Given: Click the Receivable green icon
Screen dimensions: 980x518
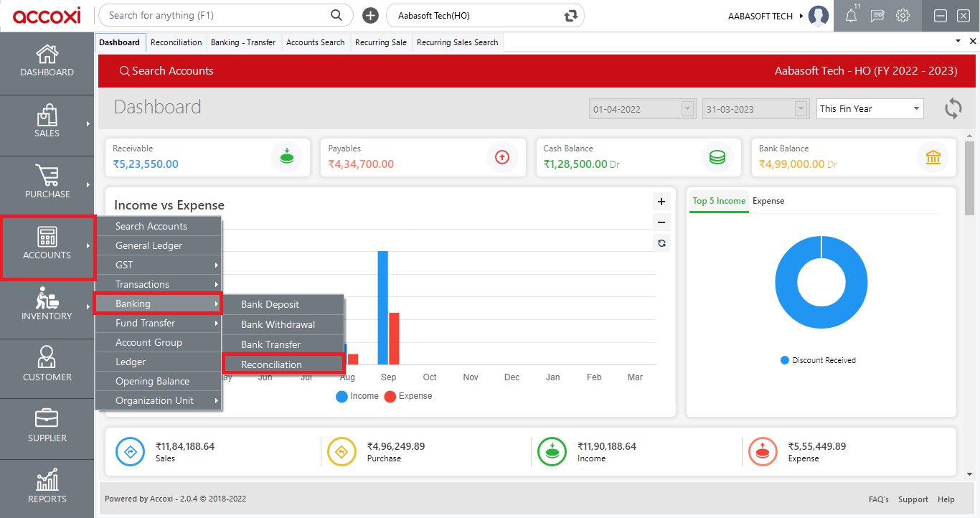Looking at the screenshot, I should click(286, 157).
